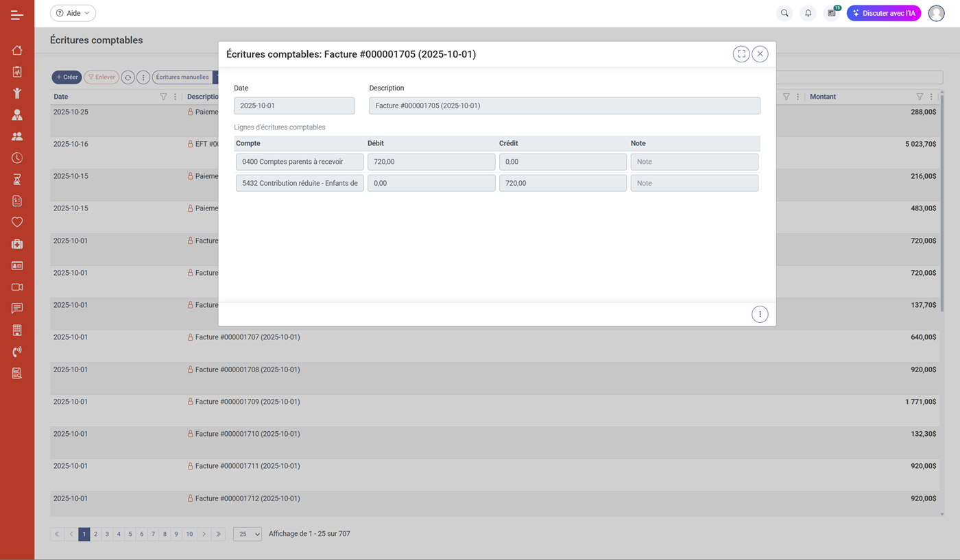Open the phone calls icon in sidebar
The image size is (960, 560).
point(17,352)
